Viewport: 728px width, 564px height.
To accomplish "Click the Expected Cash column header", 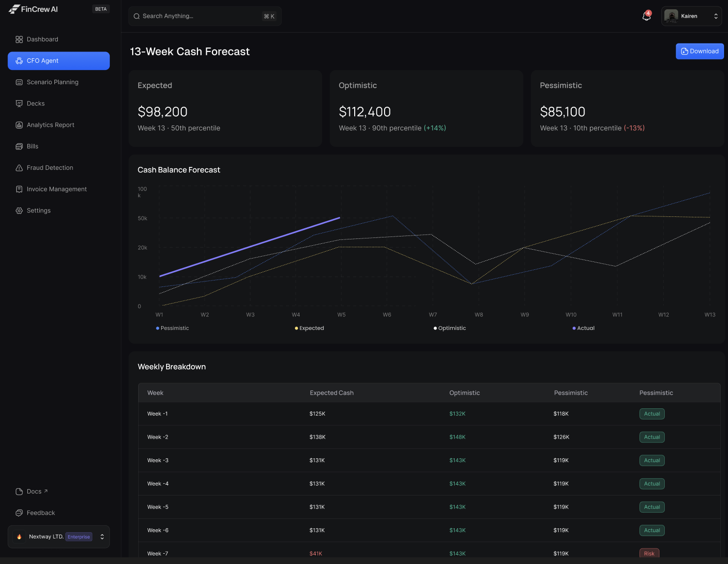I will pyautogui.click(x=332, y=393).
